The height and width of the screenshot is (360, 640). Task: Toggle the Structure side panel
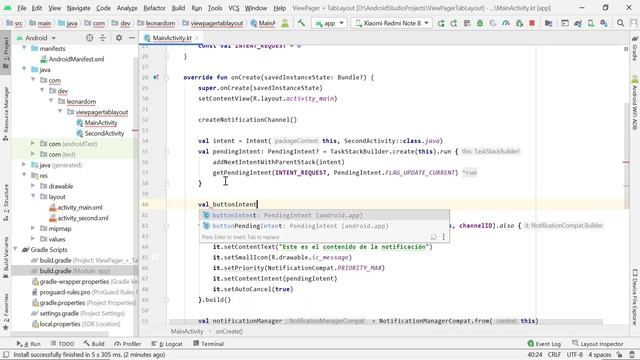(x=6, y=202)
